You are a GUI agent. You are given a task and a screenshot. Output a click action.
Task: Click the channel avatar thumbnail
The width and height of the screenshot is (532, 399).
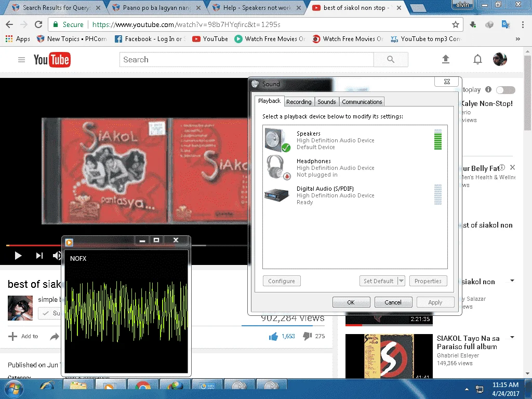coord(20,308)
